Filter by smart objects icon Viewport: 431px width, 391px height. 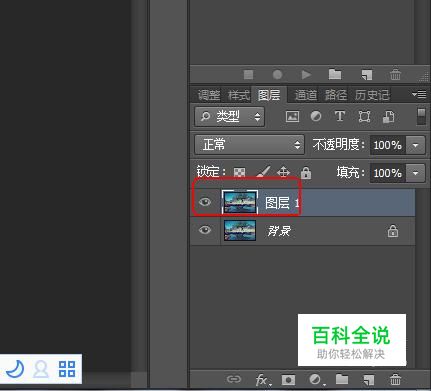(388, 117)
